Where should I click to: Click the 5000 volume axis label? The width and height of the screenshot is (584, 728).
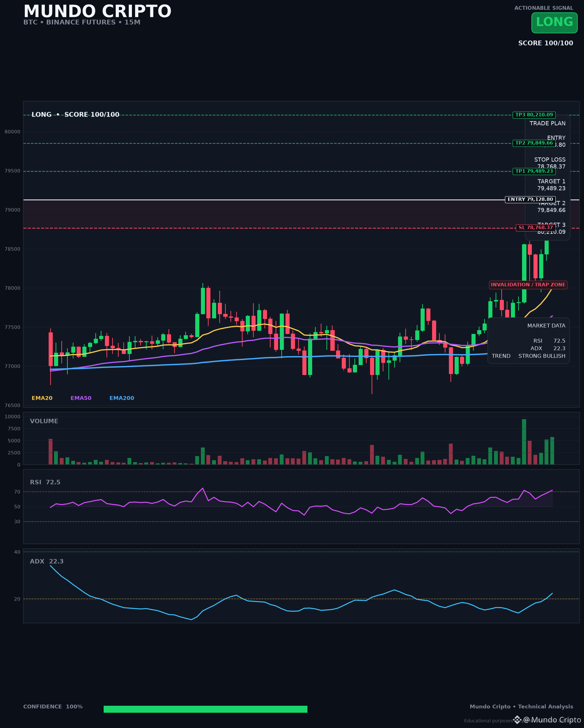tap(14, 441)
